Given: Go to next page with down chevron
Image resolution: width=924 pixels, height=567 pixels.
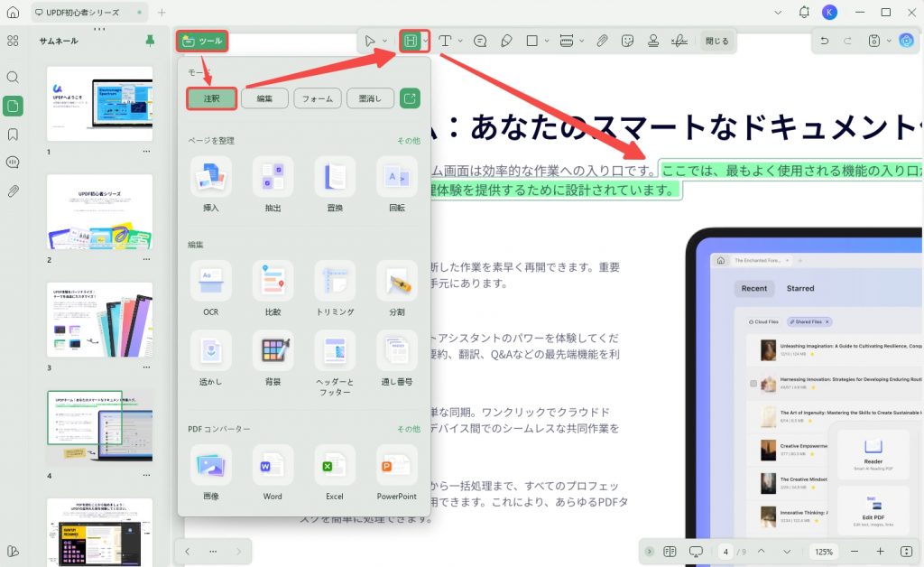Looking at the screenshot, I should 787,552.
